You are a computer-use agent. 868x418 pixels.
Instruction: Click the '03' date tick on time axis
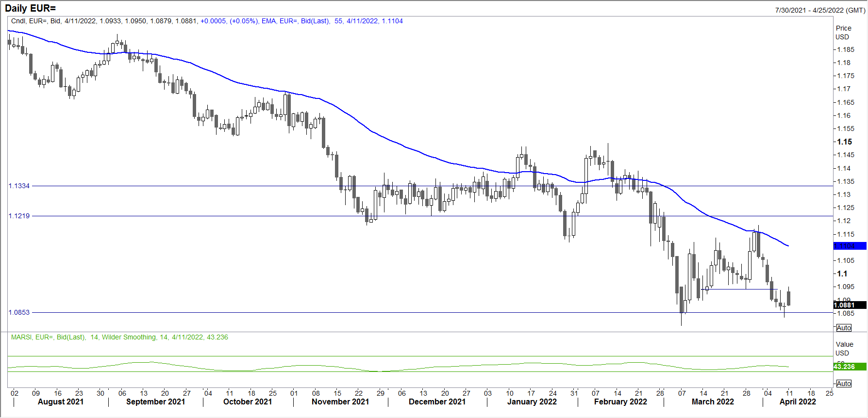click(488, 393)
